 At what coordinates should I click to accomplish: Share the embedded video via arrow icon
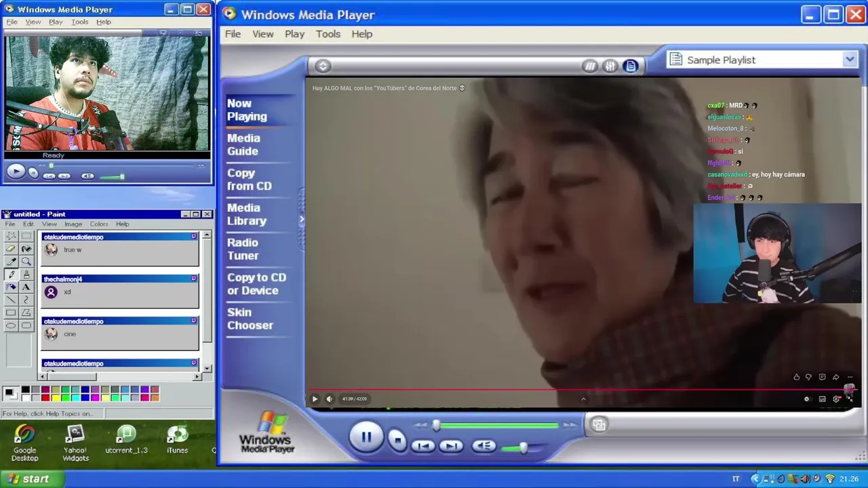pyautogui.click(x=835, y=377)
